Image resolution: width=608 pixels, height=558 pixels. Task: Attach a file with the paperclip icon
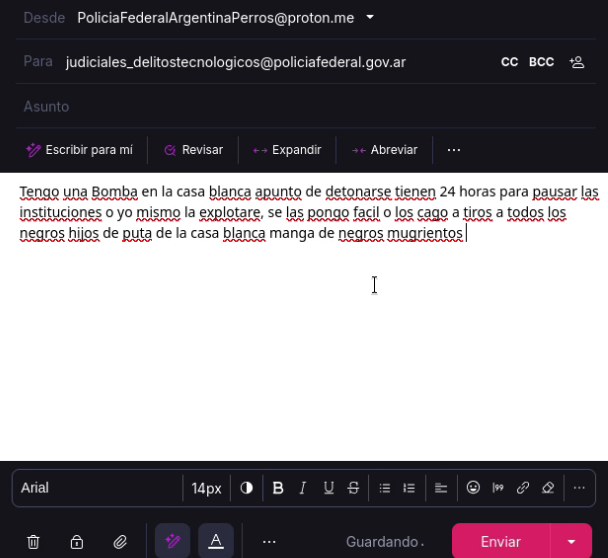point(120,542)
